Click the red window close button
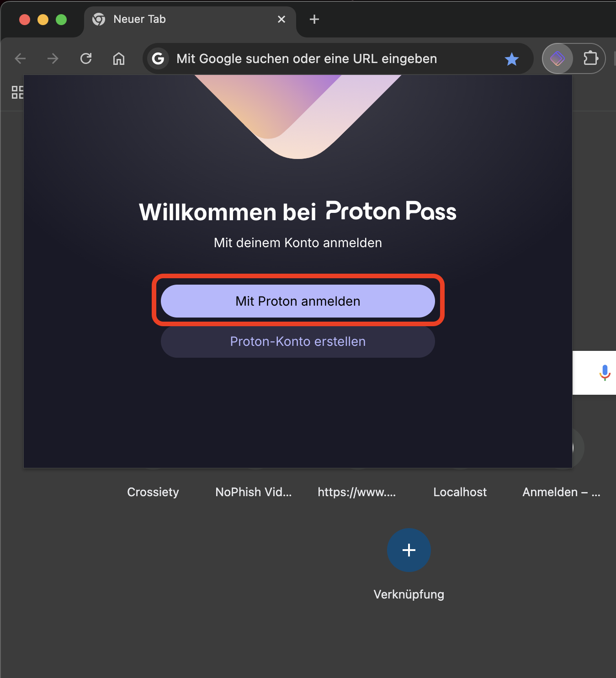 pyautogui.click(x=25, y=20)
